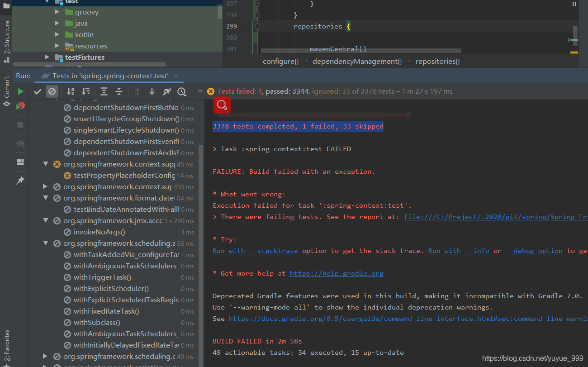Click 'BUILD FAILED in 2m 58s' output line

pos(257,342)
